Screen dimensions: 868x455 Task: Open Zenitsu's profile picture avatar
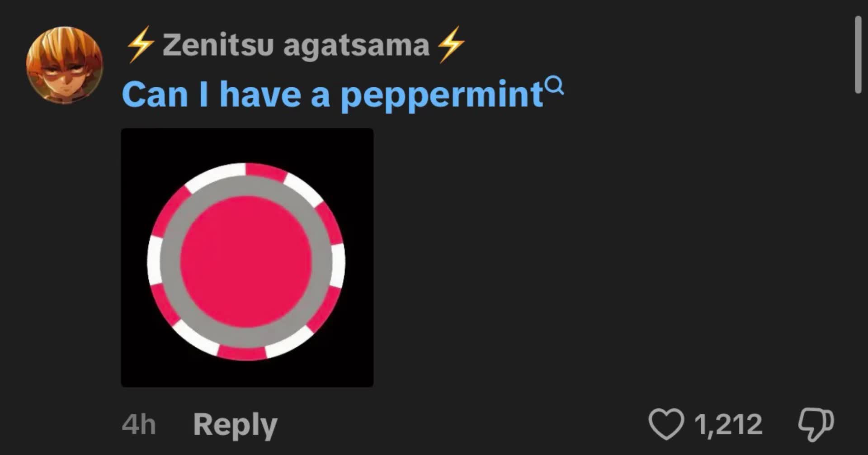64,65
